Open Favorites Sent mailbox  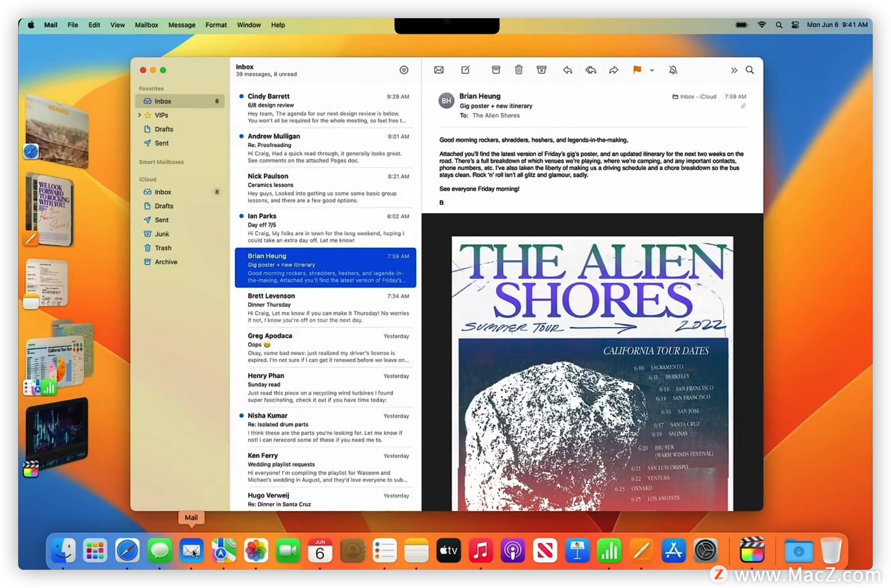click(x=180, y=143)
